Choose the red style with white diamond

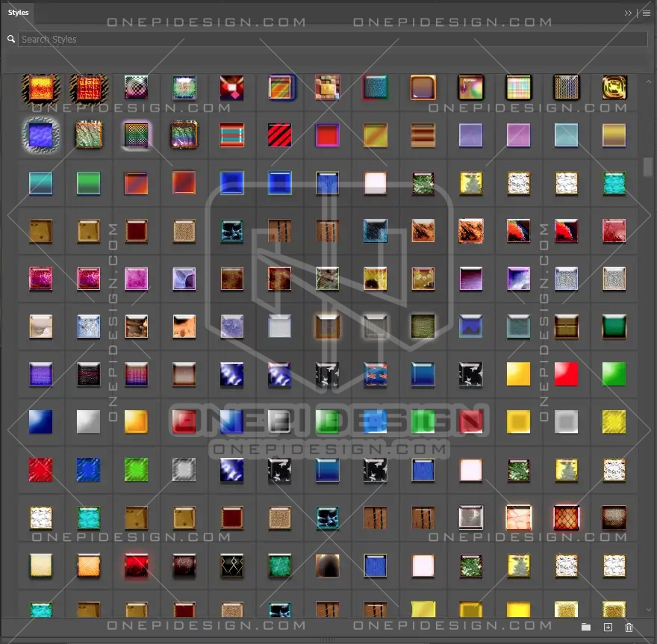tap(231, 87)
